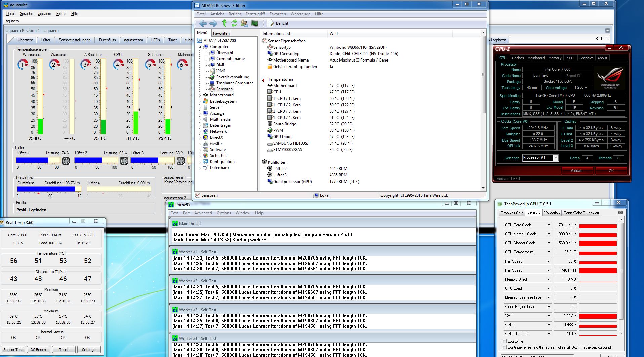The height and width of the screenshot is (357, 644).
Task: Open CPU-Z Processor #1 selection dropdown
Action: coord(556,158)
